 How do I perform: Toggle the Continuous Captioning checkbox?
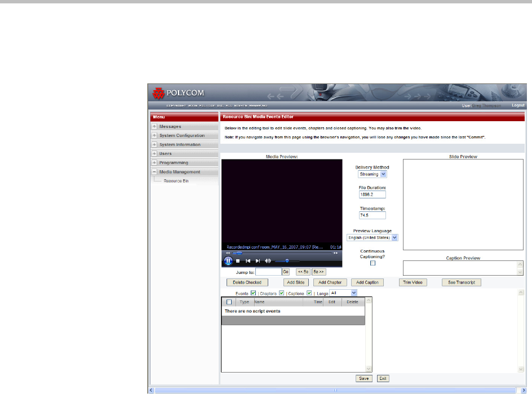click(x=373, y=263)
